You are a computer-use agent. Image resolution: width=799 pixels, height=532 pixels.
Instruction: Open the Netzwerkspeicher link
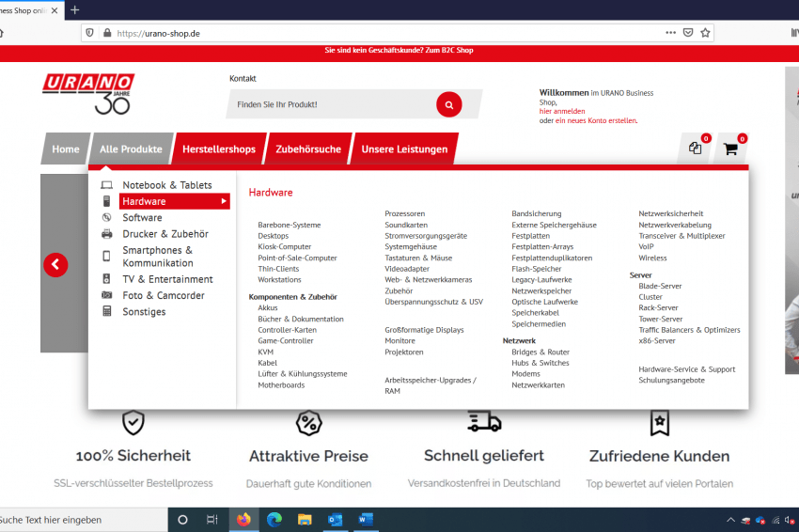point(541,291)
